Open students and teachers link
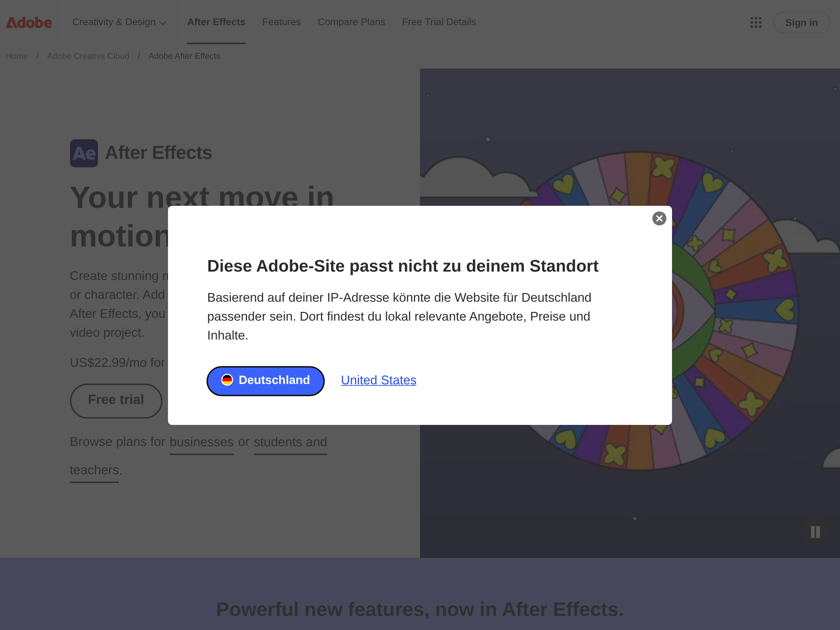 290,442
